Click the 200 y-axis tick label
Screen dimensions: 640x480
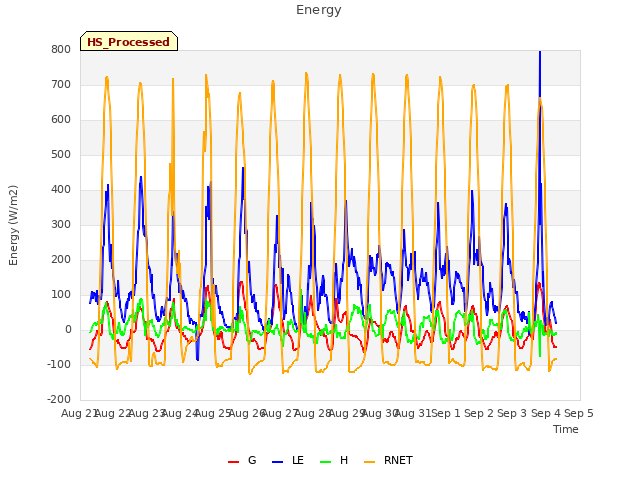[x=61, y=260]
